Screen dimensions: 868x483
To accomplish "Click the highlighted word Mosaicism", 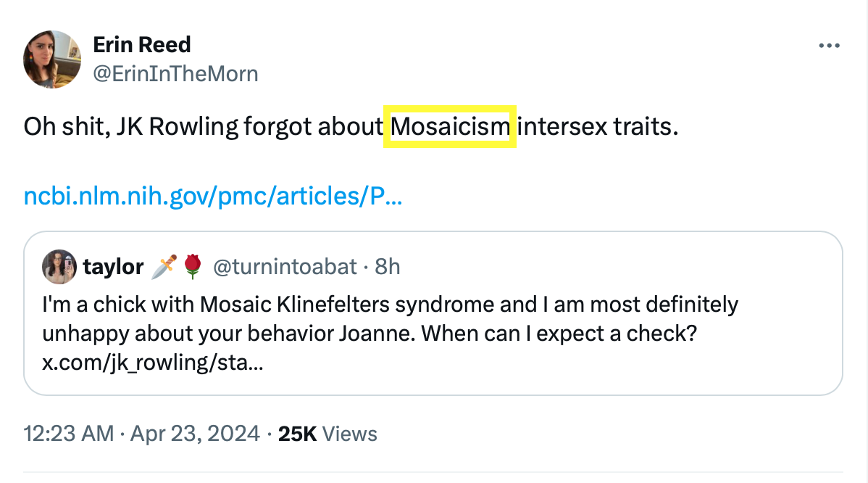I will [450, 128].
